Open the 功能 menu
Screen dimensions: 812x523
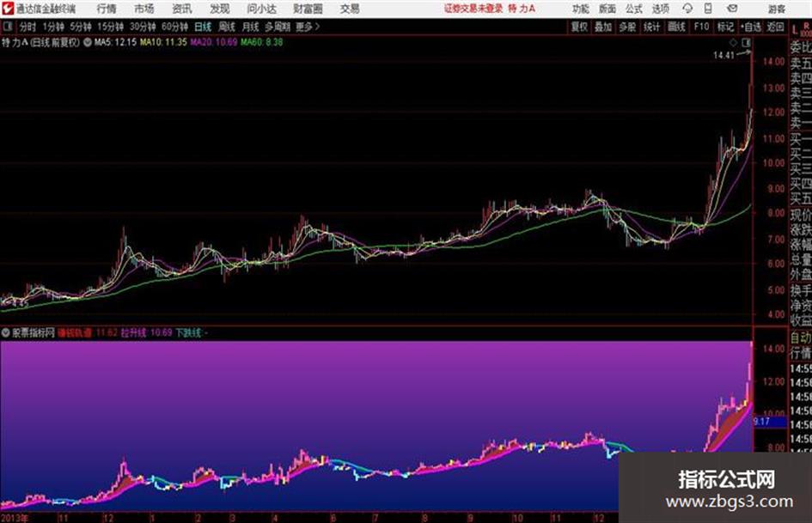[581, 9]
